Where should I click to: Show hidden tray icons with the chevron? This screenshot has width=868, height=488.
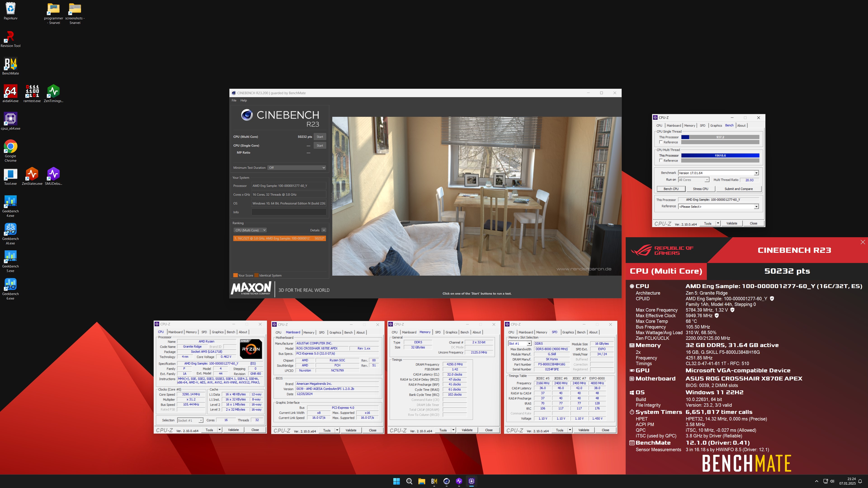click(816, 481)
